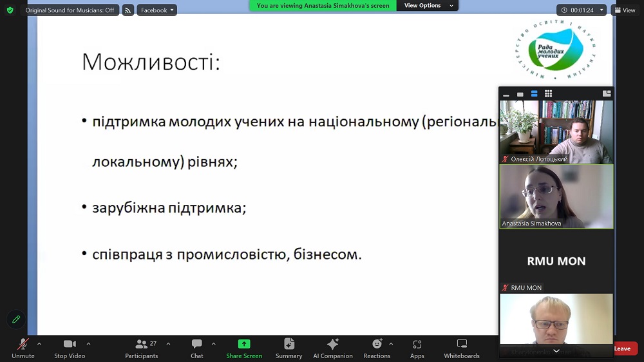Click the green encryption shield icon
Viewport: 644px width, 362px height.
pyautogui.click(x=10, y=10)
